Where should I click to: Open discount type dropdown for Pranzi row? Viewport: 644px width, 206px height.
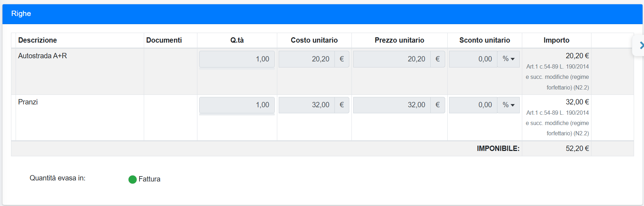[x=508, y=105]
